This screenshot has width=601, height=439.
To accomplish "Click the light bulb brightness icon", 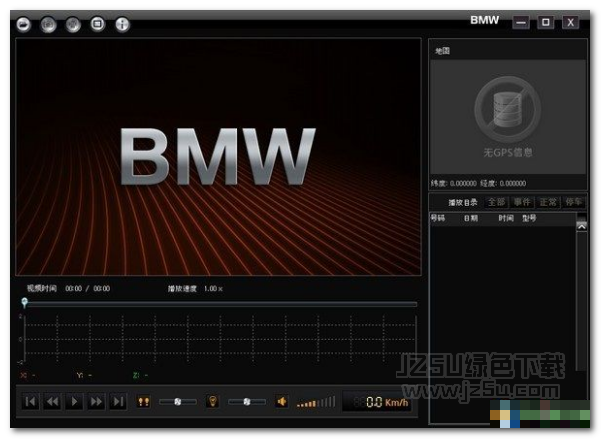I will tap(212, 401).
